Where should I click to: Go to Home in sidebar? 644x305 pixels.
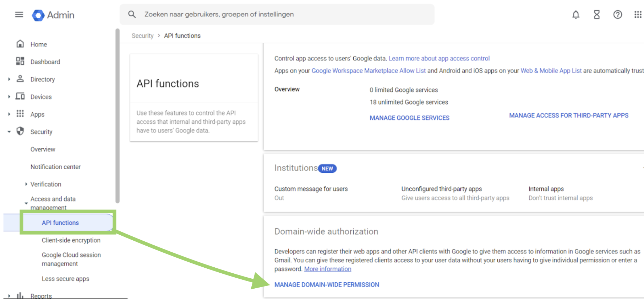39,44
